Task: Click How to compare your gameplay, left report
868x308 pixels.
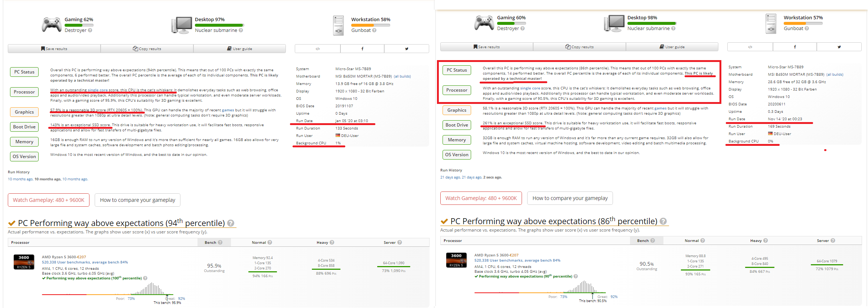Action: click(x=137, y=200)
